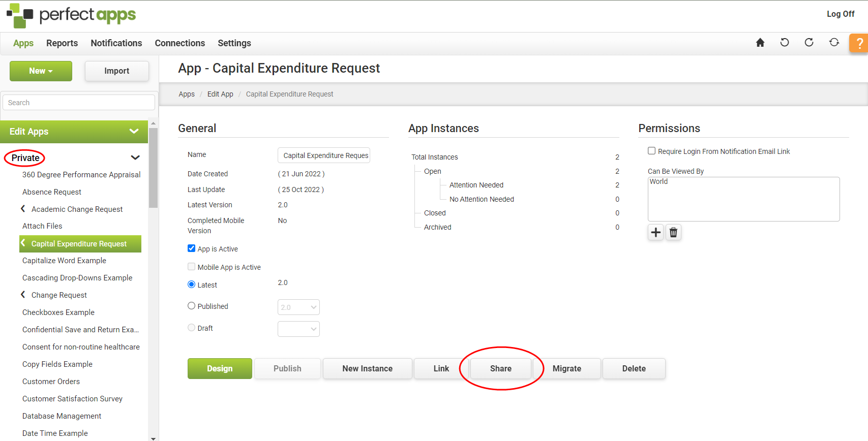This screenshot has height=441, width=868.
Task: Add a viewer with the plus icon
Action: [655, 232]
